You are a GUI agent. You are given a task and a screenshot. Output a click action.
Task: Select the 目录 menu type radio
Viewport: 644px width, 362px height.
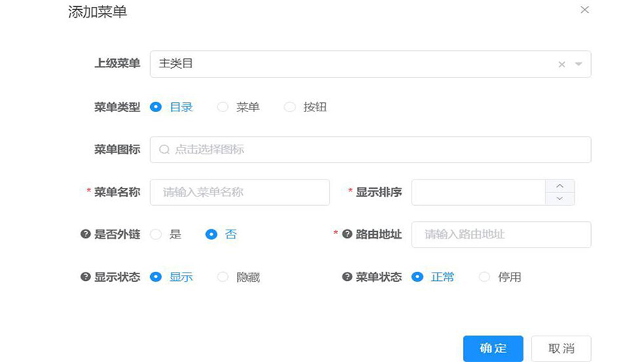(155, 107)
